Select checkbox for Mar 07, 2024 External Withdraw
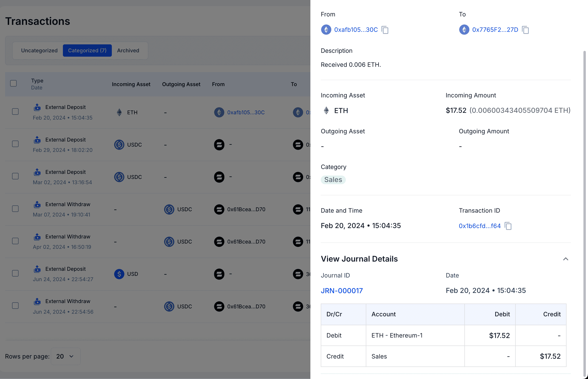The height and width of the screenshot is (379, 588). coord(15,209)
